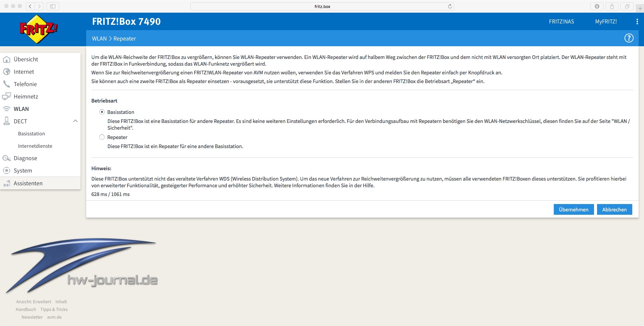
Task: Open the Assistenten menu item
Action: tap(28, 183)
